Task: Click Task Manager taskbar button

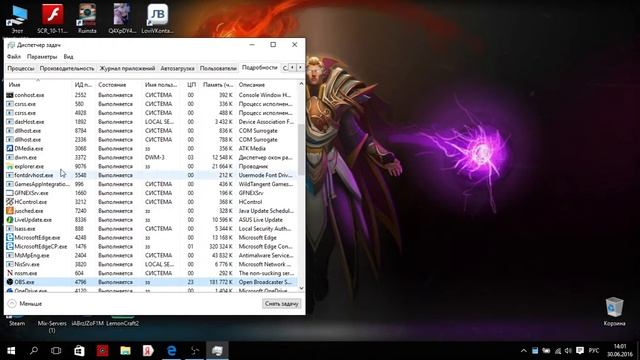Action: 217,351
